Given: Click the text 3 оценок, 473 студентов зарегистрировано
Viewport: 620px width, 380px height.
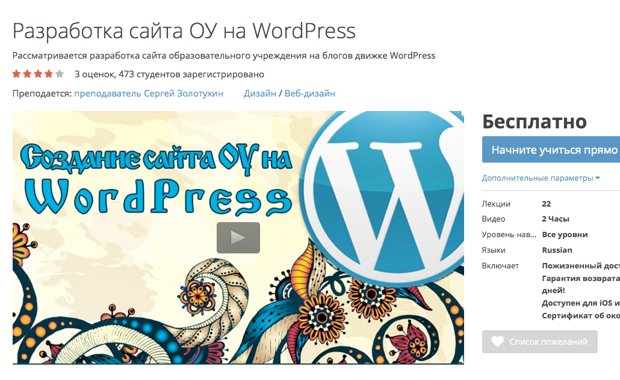Looking at the screenshot, I should pyautogui.click(x=169, y=74).
